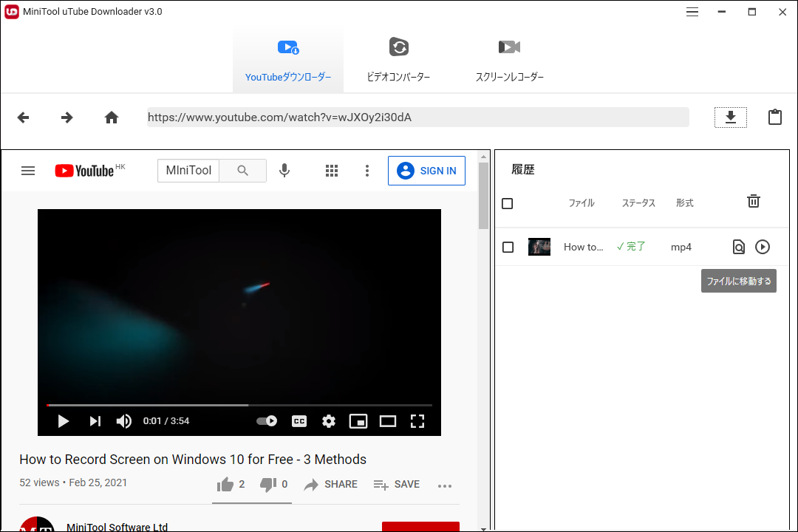Open video player settings gear
The width and height of the screenshot is (798, 532).
(x=329, y=421)
